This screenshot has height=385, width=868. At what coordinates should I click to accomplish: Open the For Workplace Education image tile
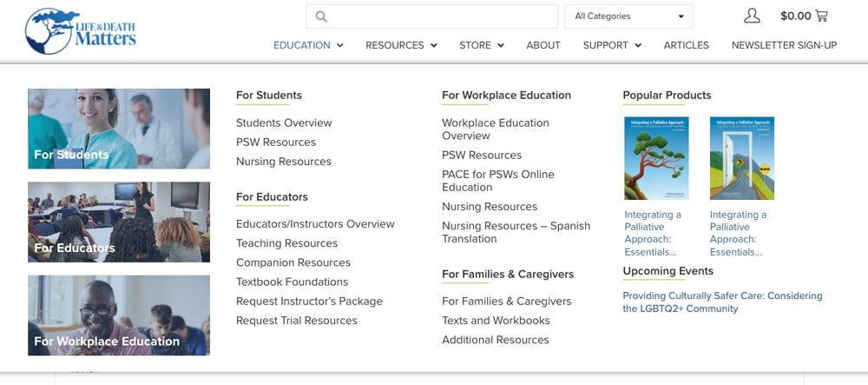pyautogui.click(x=119, y=315)
